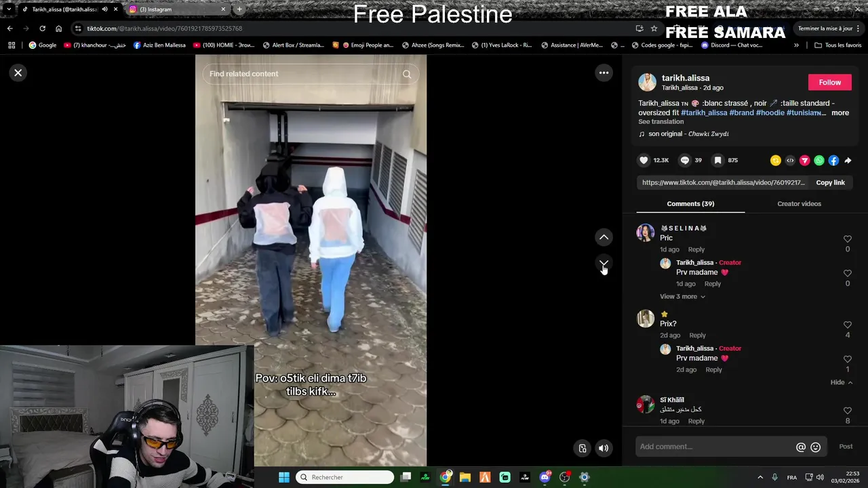Click the browser back arrow
The width and height of the screenshot is (868, 488).
(x=9, y=28)
